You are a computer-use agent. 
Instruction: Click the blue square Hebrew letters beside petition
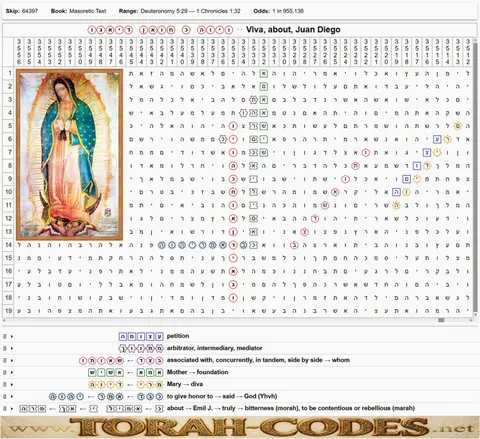[141, 336]
